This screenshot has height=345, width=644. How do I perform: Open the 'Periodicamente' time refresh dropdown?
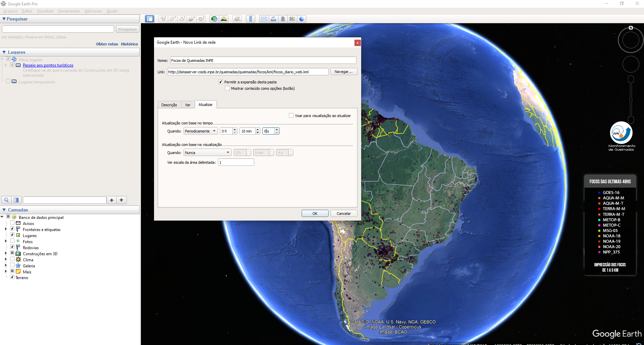click(x=200, y=131)
